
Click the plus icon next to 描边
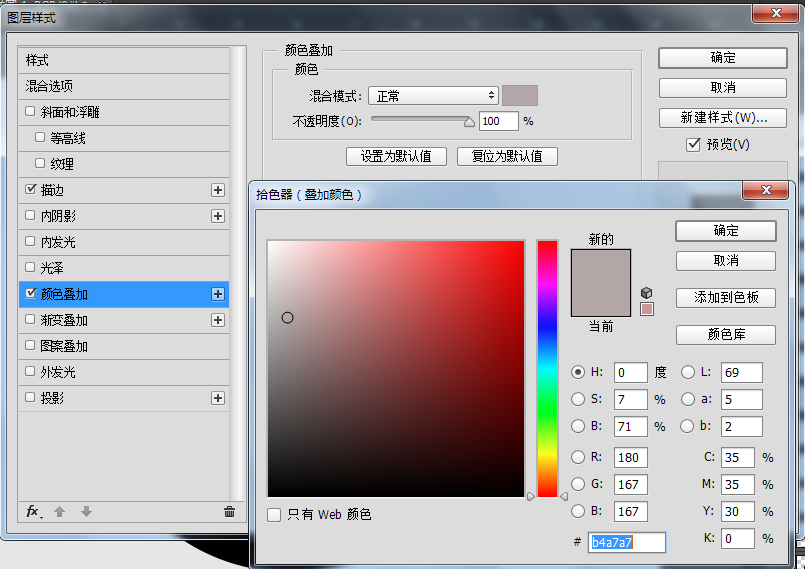click(218, 190)
